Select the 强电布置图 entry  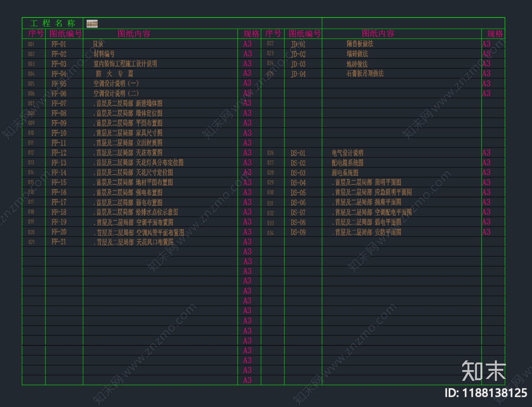128,192
